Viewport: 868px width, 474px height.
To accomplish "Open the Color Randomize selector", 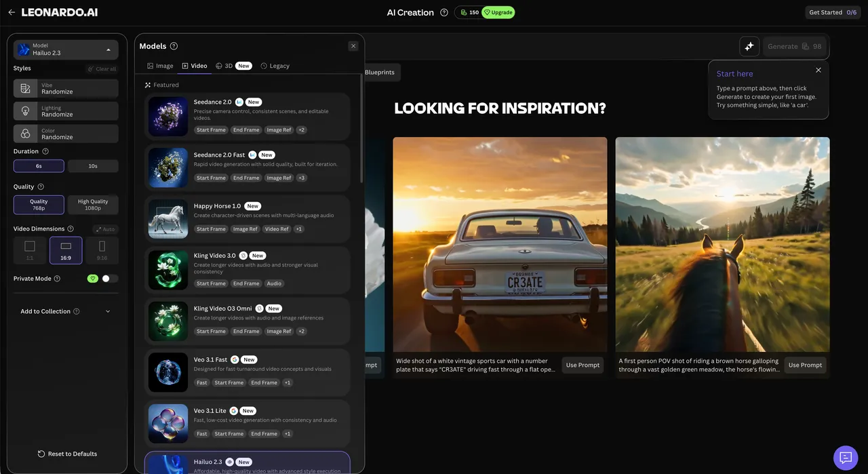I will (66, 134).
